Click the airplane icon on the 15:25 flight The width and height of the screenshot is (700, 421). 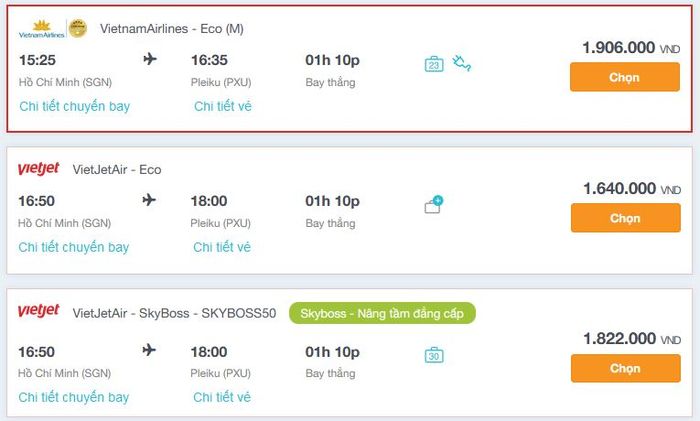(150, 58)
